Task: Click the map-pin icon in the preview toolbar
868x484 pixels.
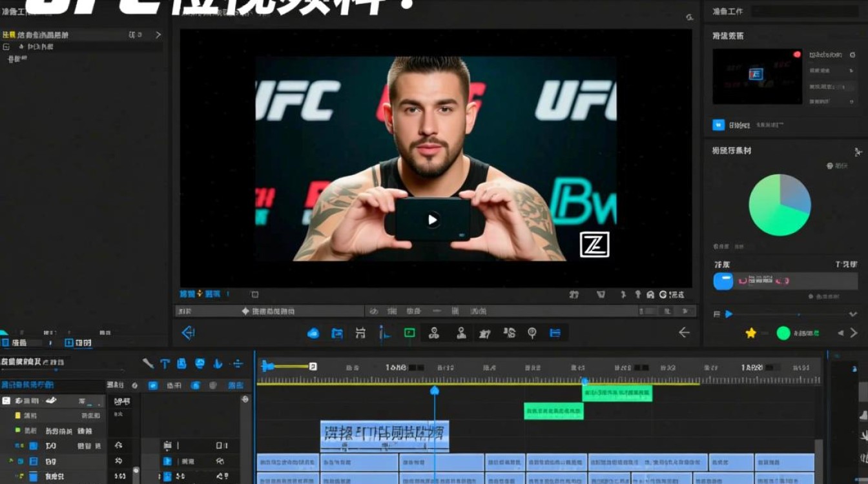Action: point(532,333)
